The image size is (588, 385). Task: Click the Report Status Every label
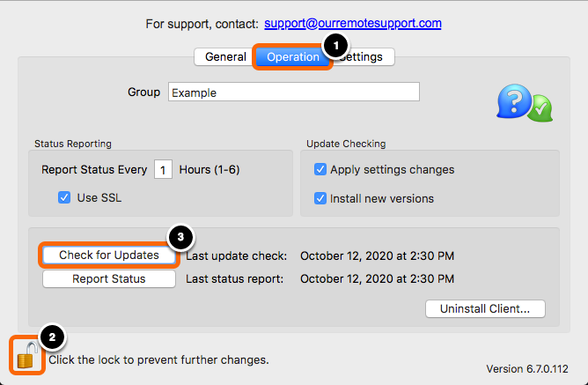point(94,170)
